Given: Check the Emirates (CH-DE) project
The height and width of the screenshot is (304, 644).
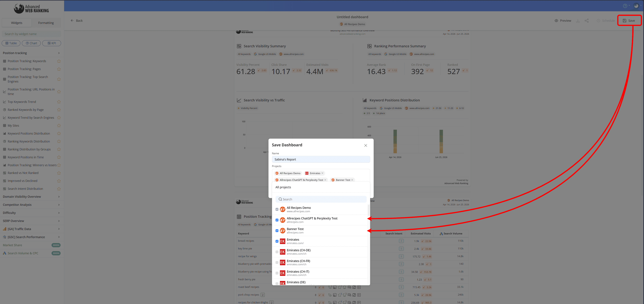Looking at the screenshot, I should click(277, 252).
